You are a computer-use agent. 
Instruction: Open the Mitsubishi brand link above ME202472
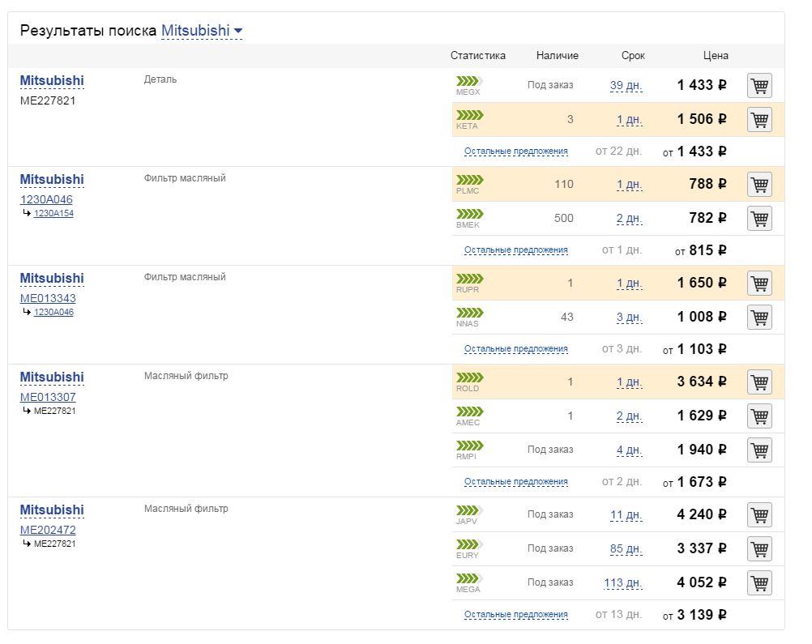[52, 510]
